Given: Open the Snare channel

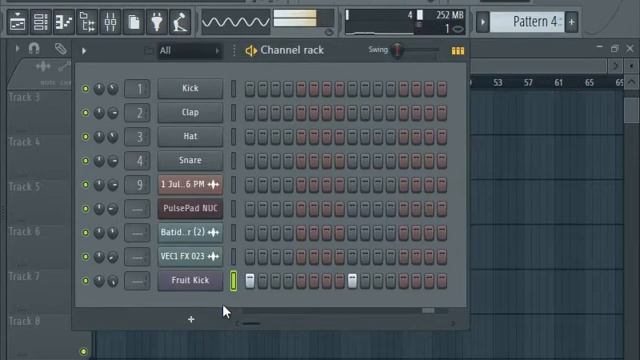Looking at the screenshot, I should click(190, 161).
